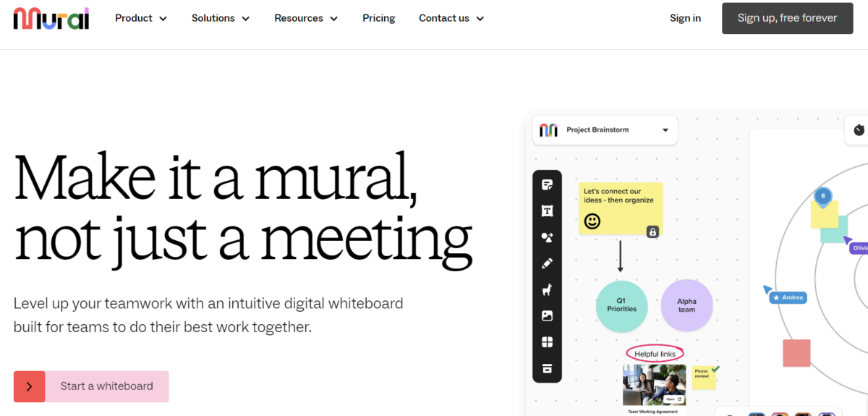Select the yellow square under the pin

click(825, 215)
